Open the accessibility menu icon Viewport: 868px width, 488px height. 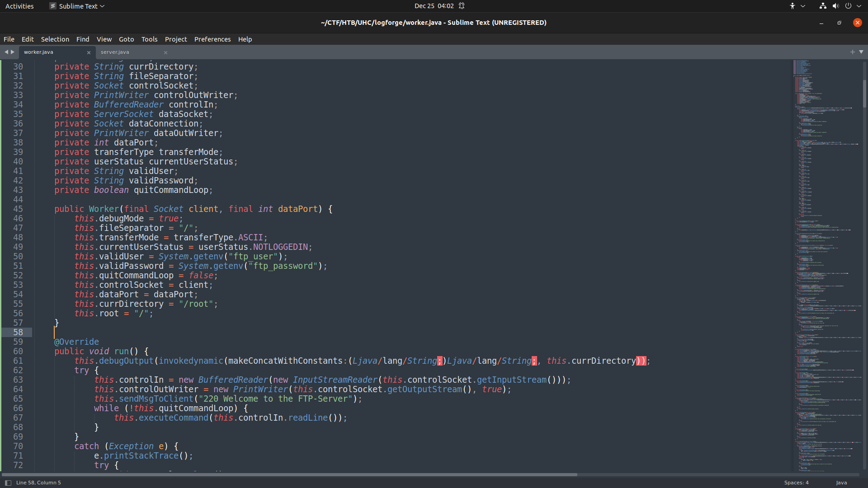(793, 6)
